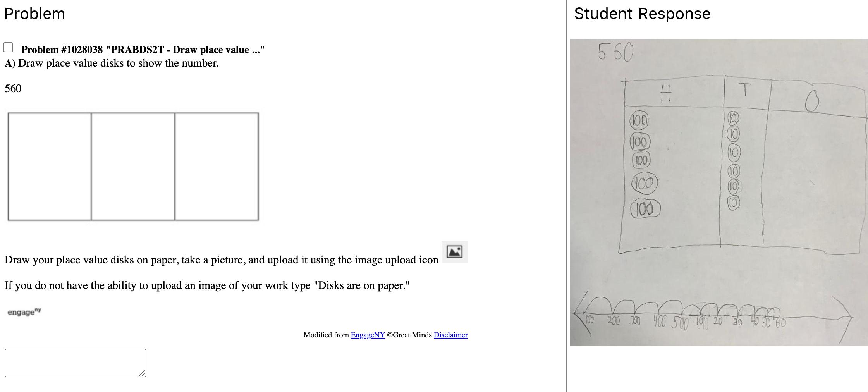The width and height of the screenshot is (868, 392).
Task: Click the handwritten 560 in student photo
Action: click(615, 52)
